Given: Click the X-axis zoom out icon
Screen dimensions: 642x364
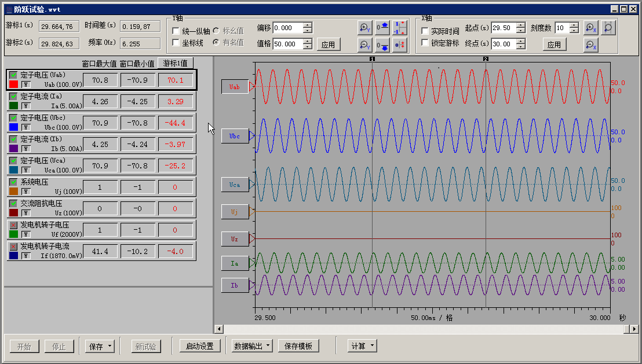Looking at the screenshot, I should [x=591, y=45].
